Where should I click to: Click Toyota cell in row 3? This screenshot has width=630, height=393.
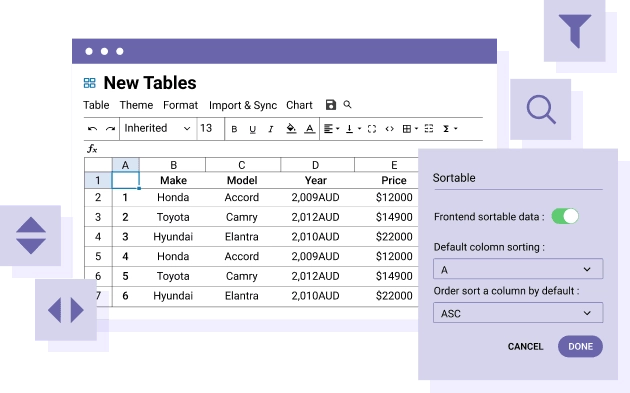tap(173, 217)
